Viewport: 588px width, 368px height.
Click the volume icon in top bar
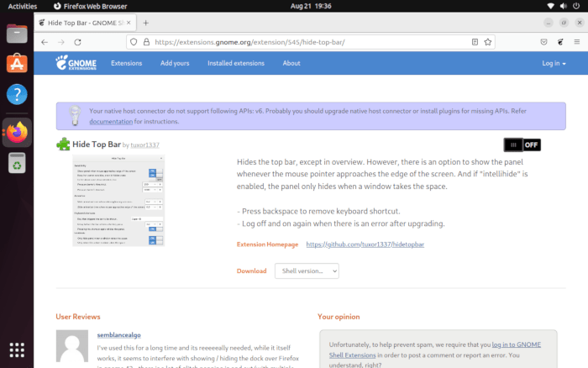point(564,6)
